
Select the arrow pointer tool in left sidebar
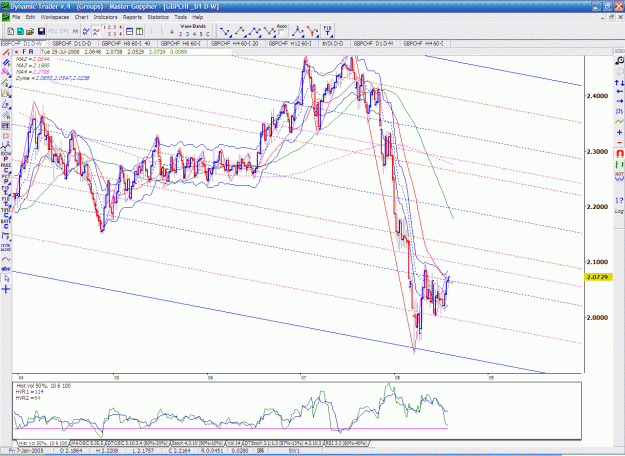(6, 279)
